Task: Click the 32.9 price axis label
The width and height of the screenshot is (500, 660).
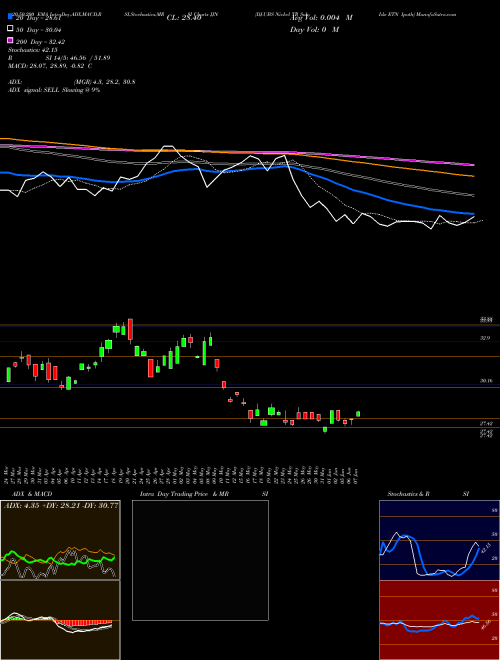Action: (x=485, y=338)
